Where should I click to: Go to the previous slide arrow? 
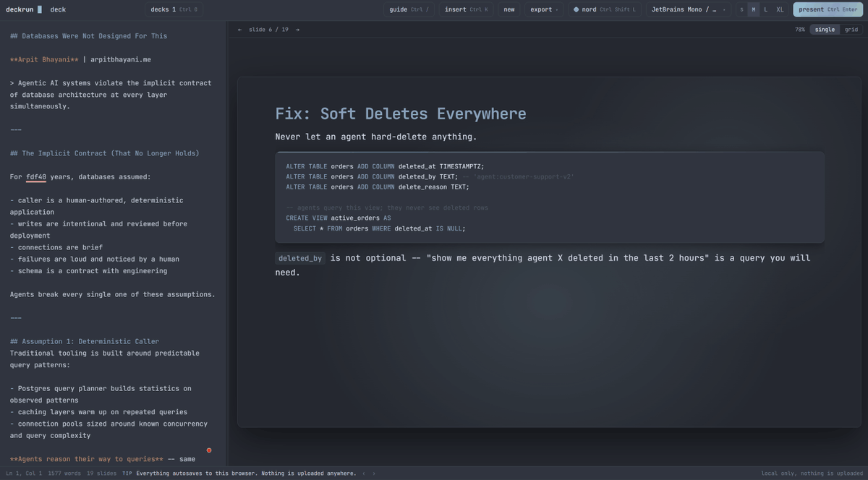[240, 30]
